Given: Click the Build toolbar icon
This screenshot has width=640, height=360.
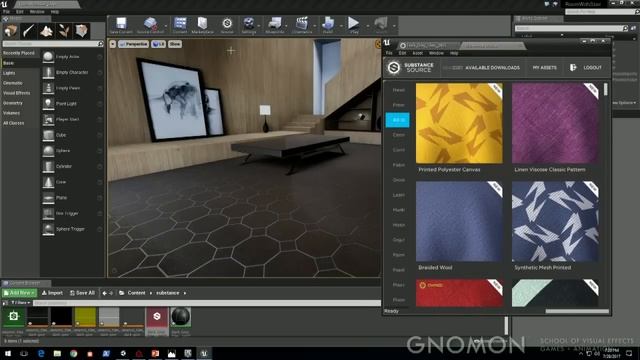Looking at the screenshot, I should (328, 25).
